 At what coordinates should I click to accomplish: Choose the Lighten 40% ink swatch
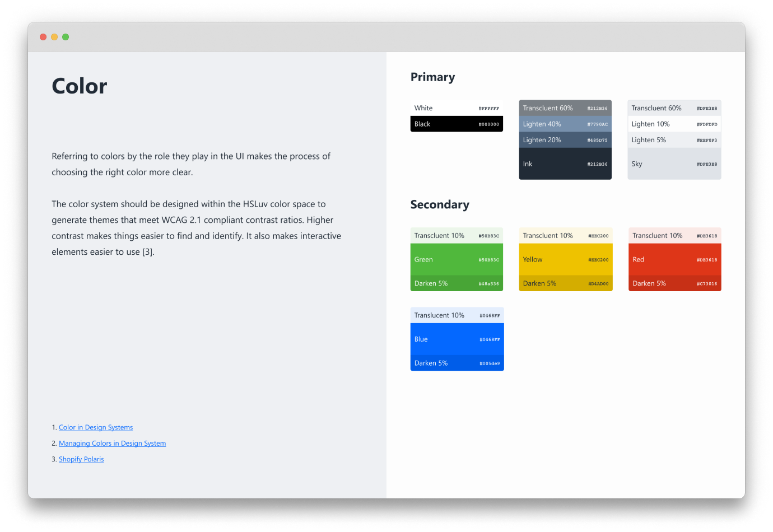click(565, 124)
